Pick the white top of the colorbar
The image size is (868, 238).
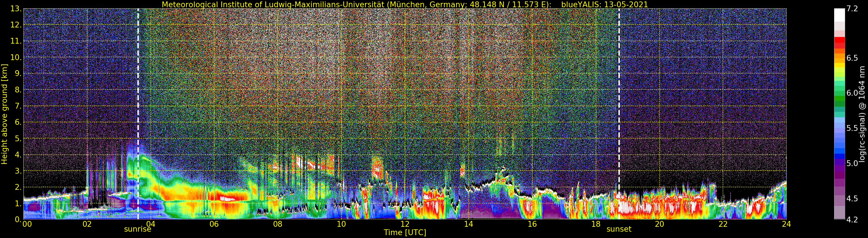tap(839, 15)
